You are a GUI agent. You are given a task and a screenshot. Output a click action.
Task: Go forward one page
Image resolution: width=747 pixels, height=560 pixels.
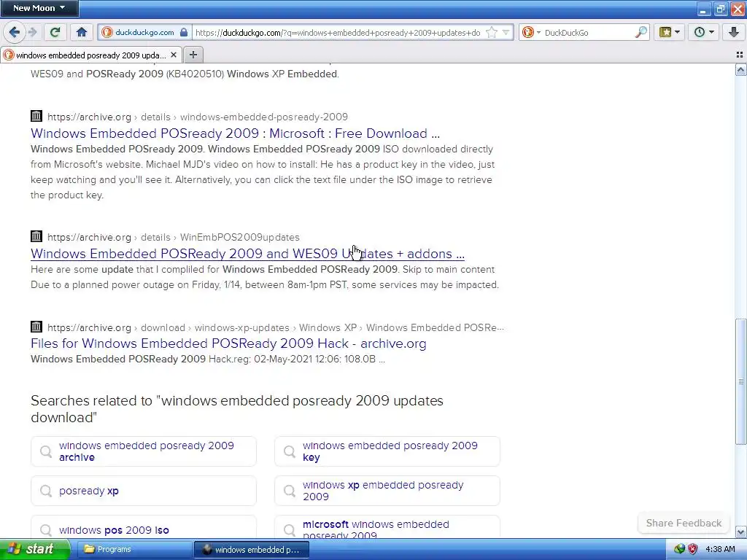(32, 32)
